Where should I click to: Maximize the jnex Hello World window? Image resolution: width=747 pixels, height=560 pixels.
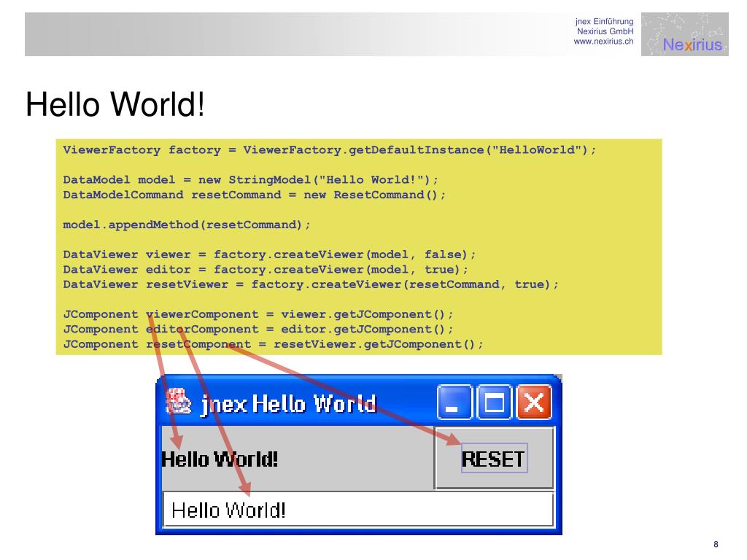click(494, 402)
